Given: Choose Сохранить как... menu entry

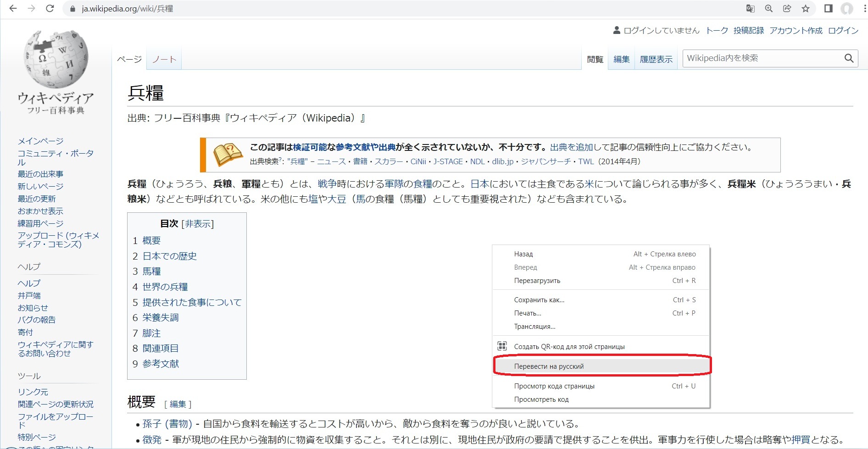Looking at the screenshot, I should (601, 299).
